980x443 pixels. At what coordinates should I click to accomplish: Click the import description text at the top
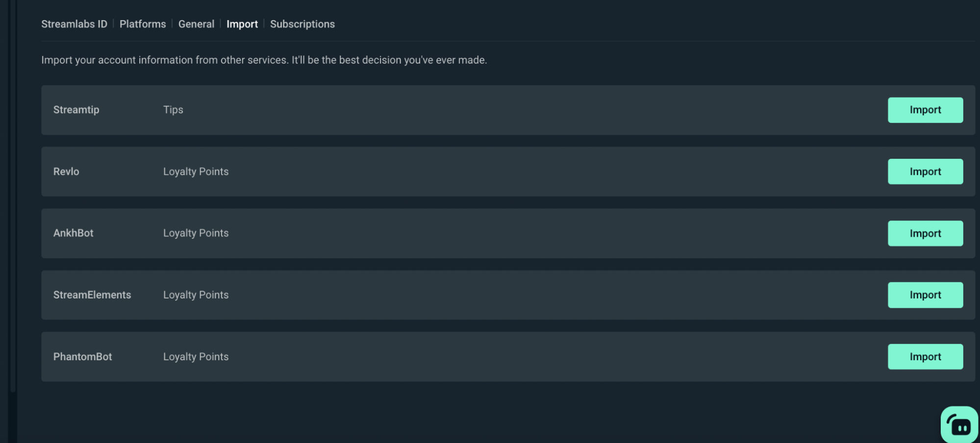(x=264, y=60)
